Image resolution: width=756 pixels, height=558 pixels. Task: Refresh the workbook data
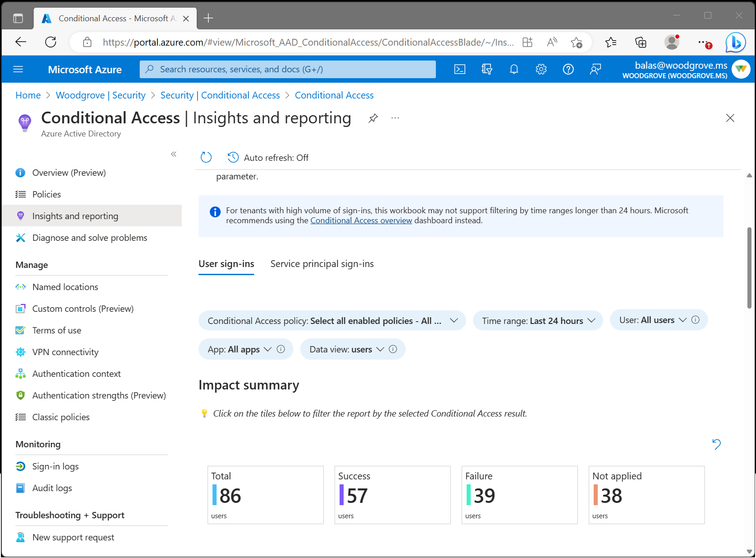click(206, 157)
